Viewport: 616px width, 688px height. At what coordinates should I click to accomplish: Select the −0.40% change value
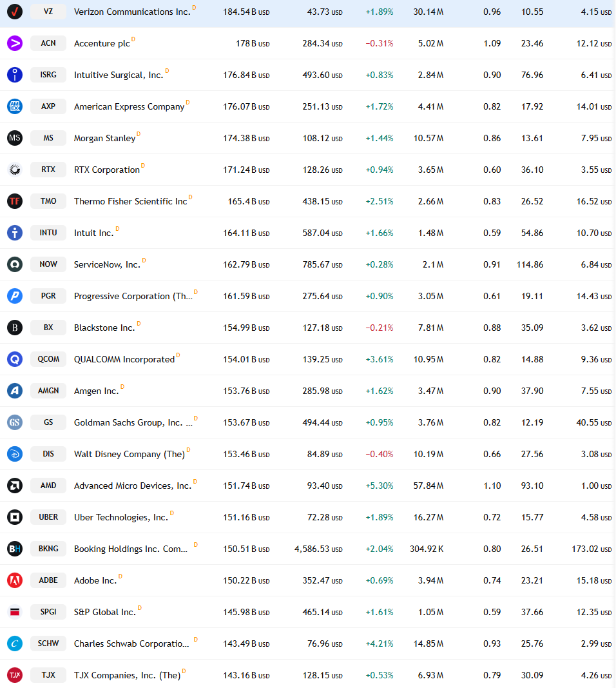pyautogui.click(x=380, y=454)
